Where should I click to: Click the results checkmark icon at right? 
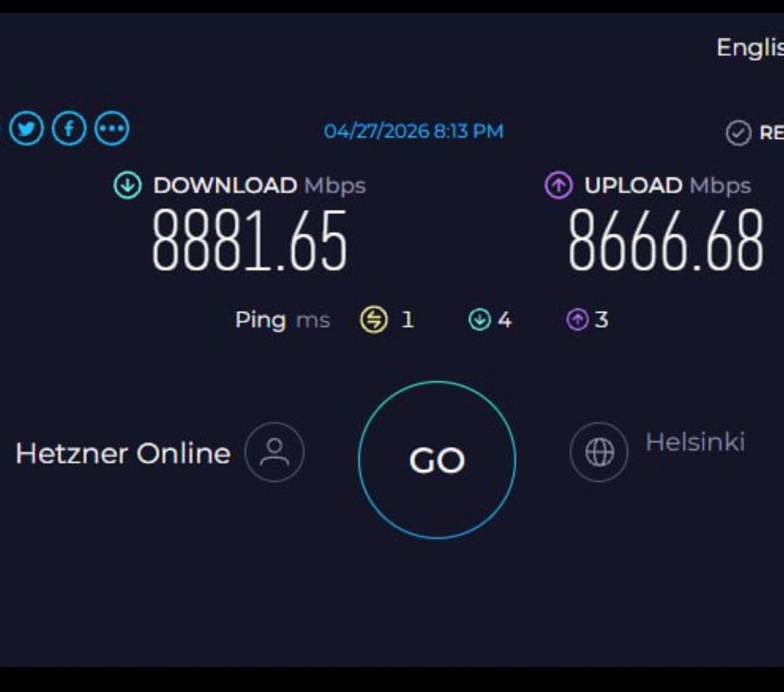click(x=738, y=133)
